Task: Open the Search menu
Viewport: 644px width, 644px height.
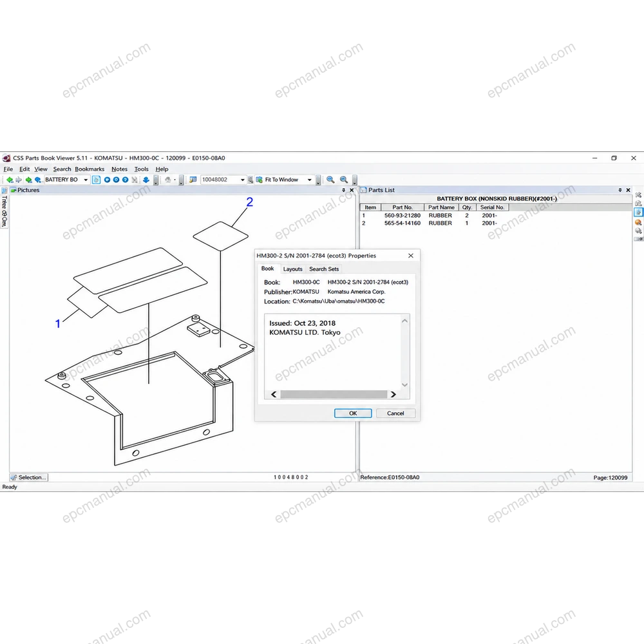Action: pyautogui.click(x=62, y=169)
